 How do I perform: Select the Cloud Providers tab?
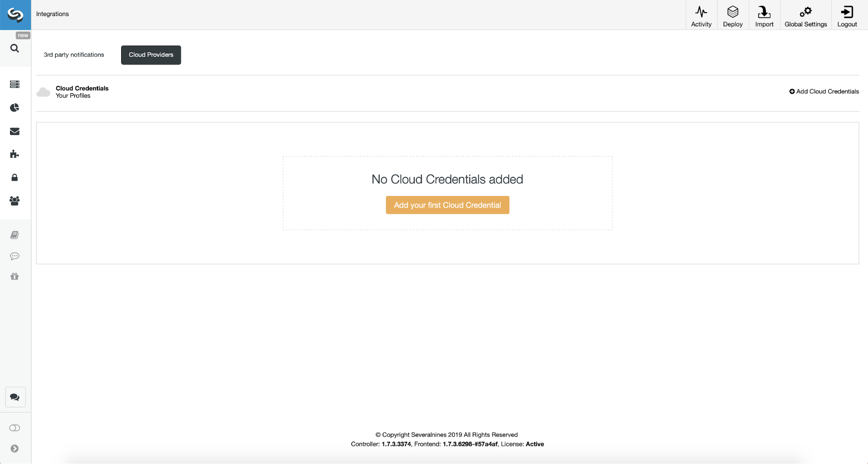[x=151, y=55]
